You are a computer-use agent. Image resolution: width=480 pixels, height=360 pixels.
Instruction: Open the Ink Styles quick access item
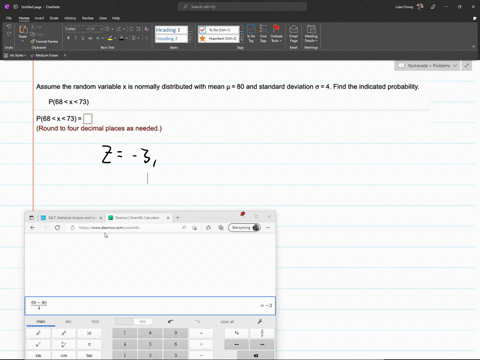15,55
